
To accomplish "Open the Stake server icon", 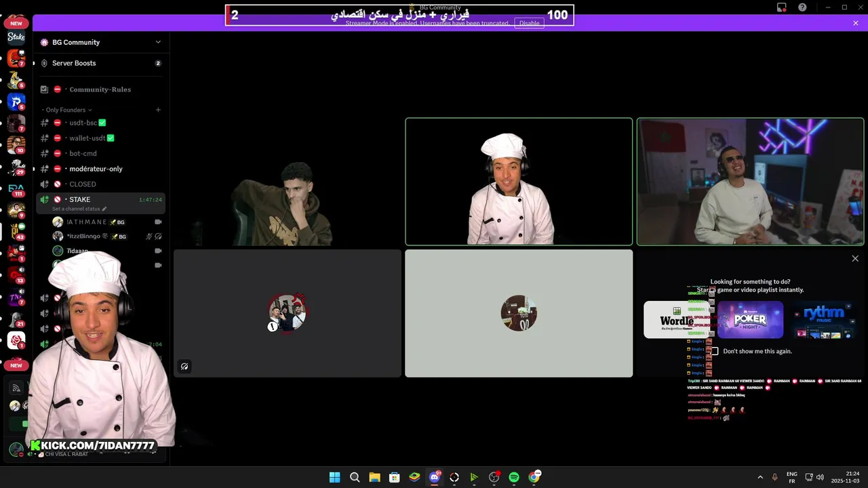I will point(16,37).
